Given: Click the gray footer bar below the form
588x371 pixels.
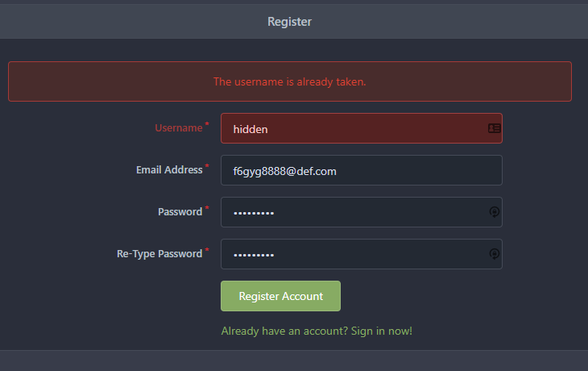Looking at the screenshot, I should point(294,361).
